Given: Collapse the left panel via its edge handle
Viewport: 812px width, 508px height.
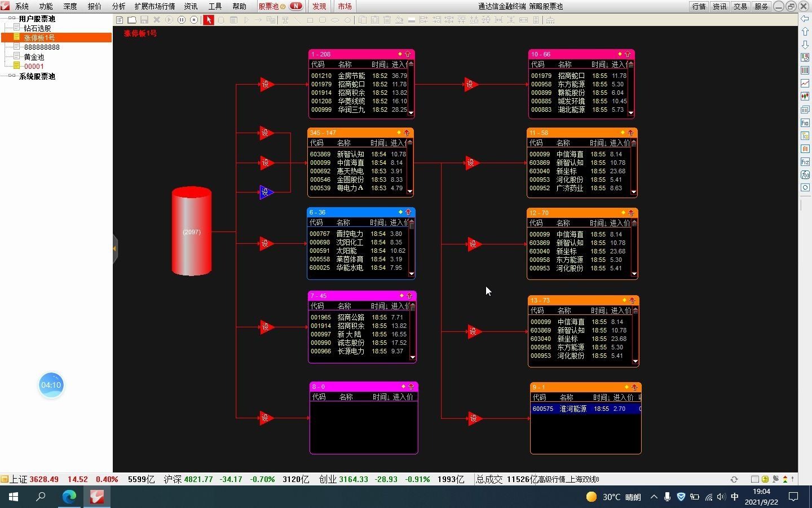Looking at the screenshot, I should tap(114, 248).
